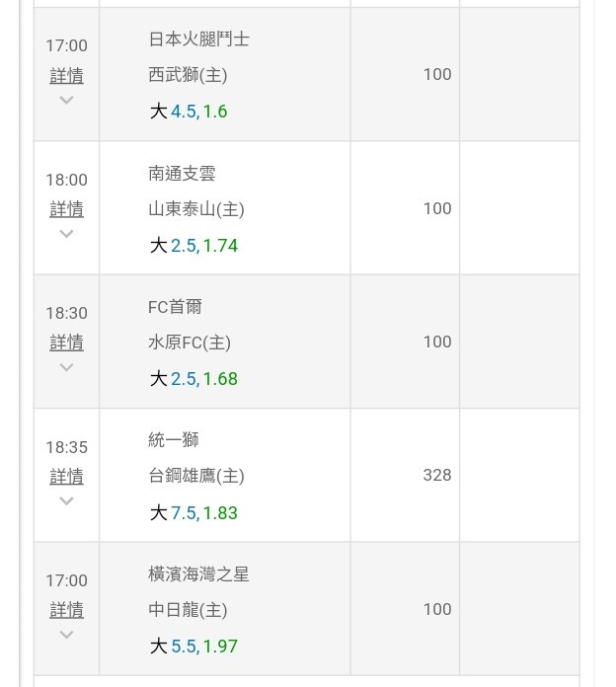
Task: Click team name 山東泰山(主)
Action: (x=196, y=209)
